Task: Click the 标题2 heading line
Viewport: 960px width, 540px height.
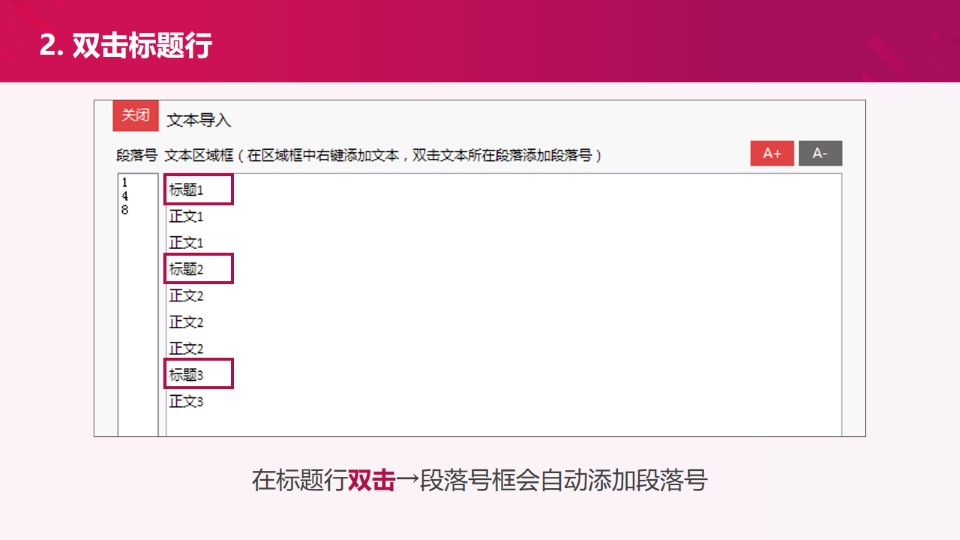Action: [x=187, y=269]
